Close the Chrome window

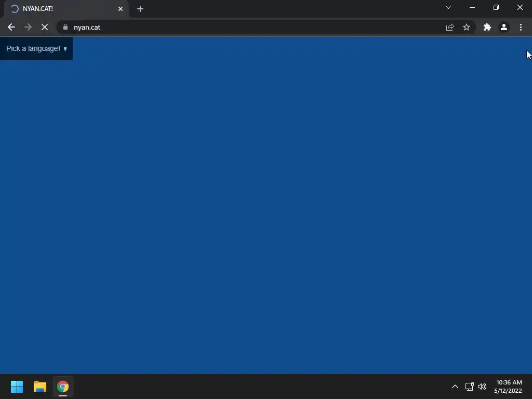point(520,7)
